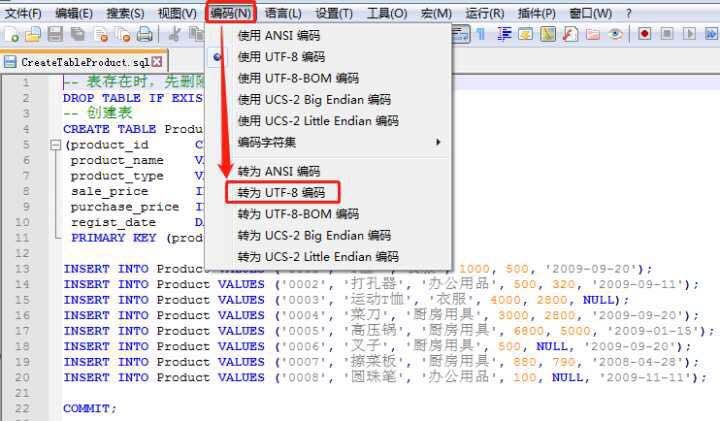Open the 视图(V) menu
720x421 pixels.
pyautogui.click(x=177, y=13)
